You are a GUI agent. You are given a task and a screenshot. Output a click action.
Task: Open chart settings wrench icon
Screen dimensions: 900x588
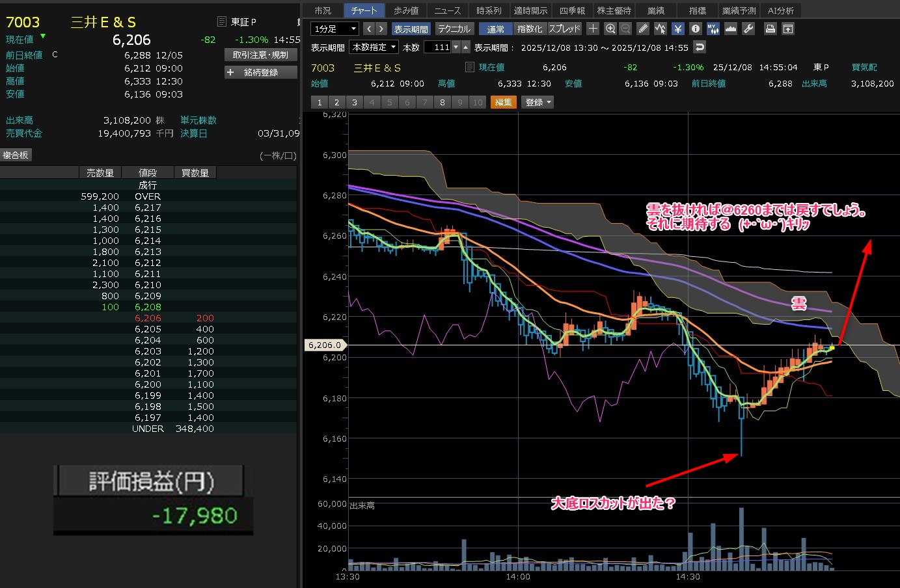click(x=748, y=29)
